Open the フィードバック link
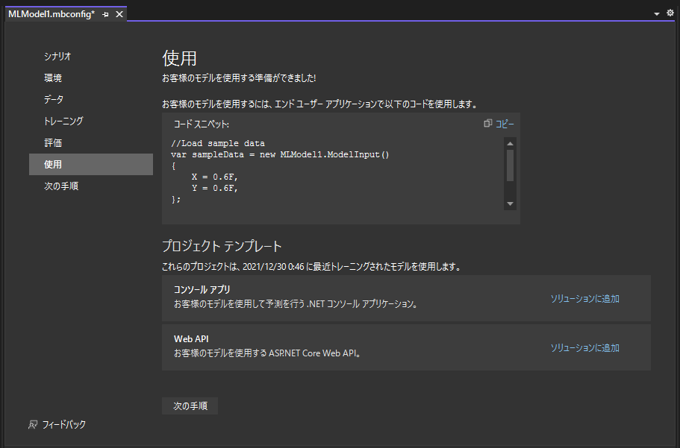680x448 pixels. [64, 425]
